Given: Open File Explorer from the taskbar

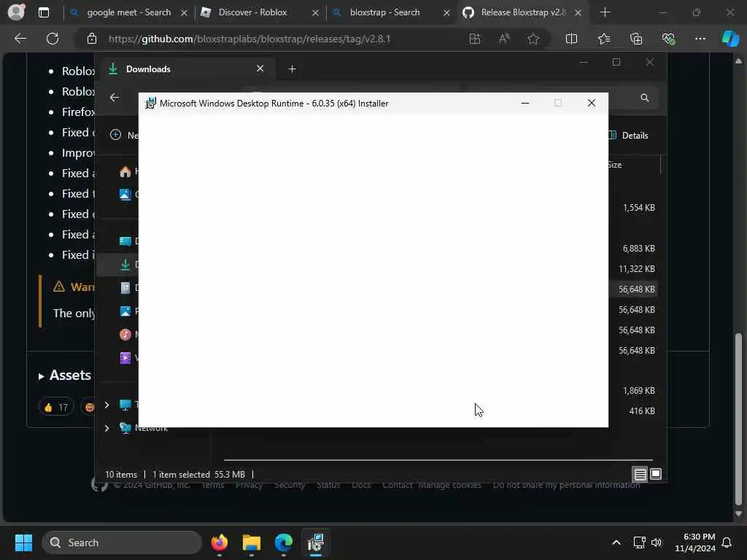Looking at the screenshot, I should tap(252, 542).
